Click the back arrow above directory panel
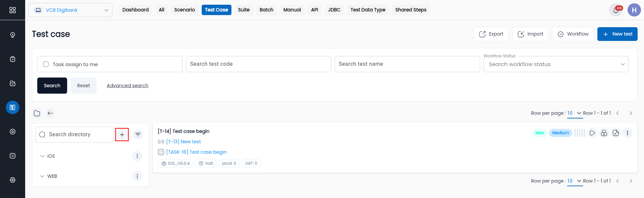The height and width of the screenshot is (198, 644). point(50,113)
